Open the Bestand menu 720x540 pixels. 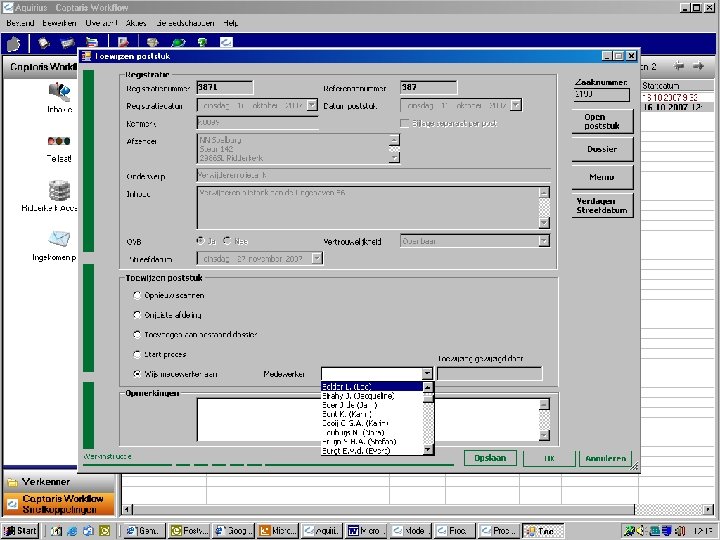coord(20,23)
